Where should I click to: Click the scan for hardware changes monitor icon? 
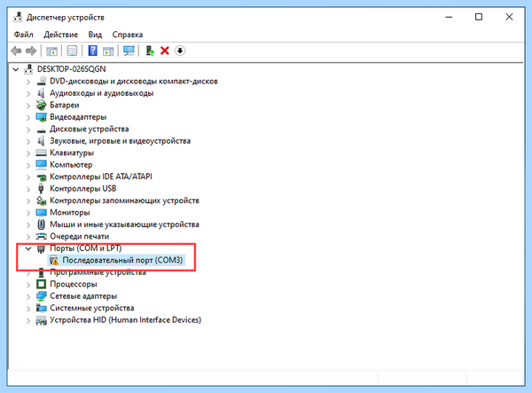click(129, 51)
